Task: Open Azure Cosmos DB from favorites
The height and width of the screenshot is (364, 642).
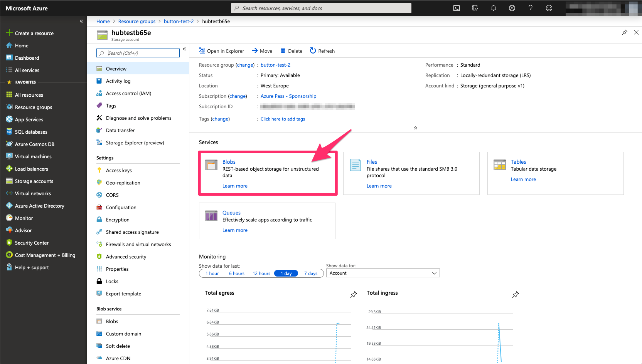Action: tap(35, 144)
